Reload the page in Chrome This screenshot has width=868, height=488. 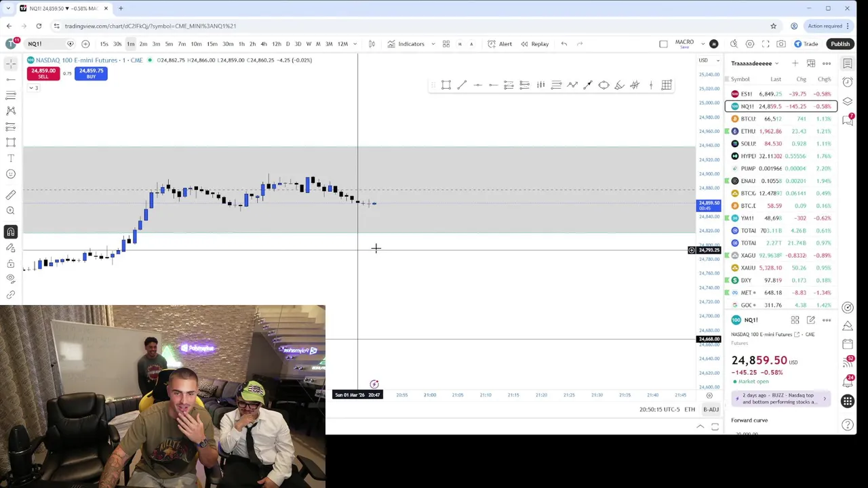click(x=39, y=26)
